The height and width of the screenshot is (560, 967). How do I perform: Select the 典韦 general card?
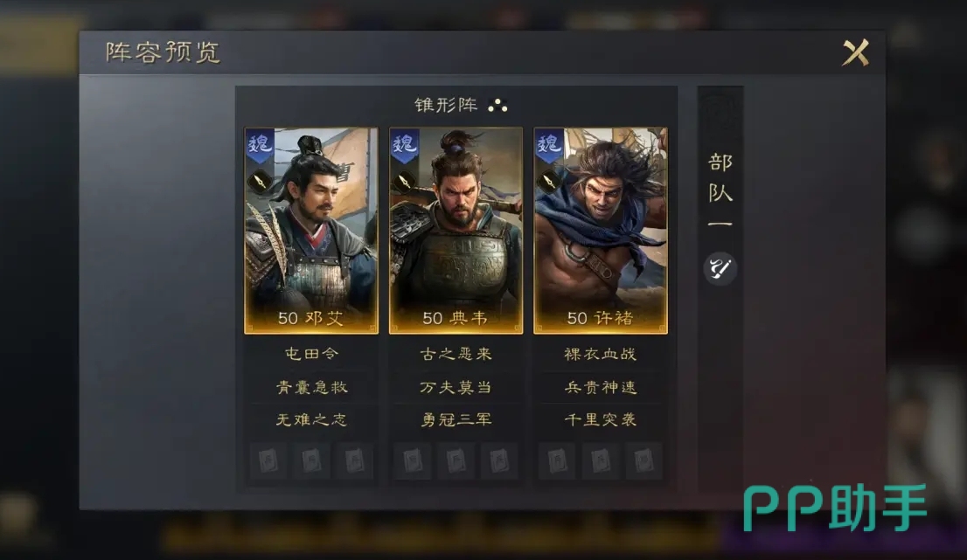(456, 231)
